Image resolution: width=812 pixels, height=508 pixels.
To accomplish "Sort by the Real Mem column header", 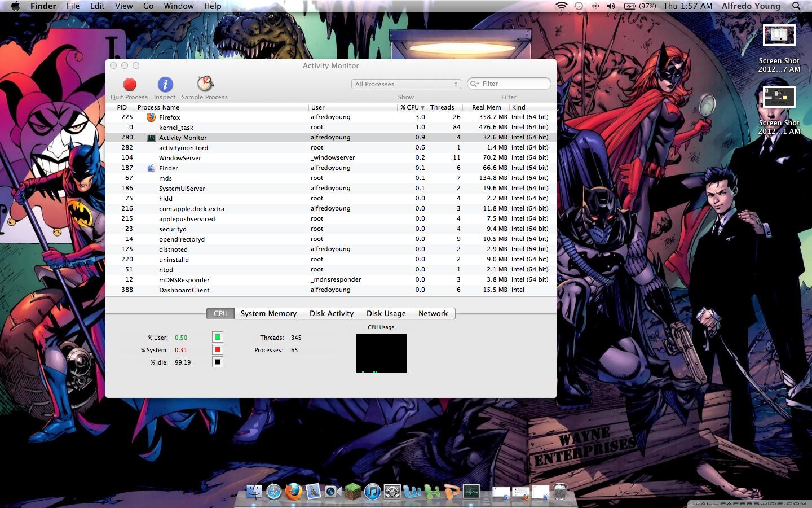I will click(x=486, y=107).
